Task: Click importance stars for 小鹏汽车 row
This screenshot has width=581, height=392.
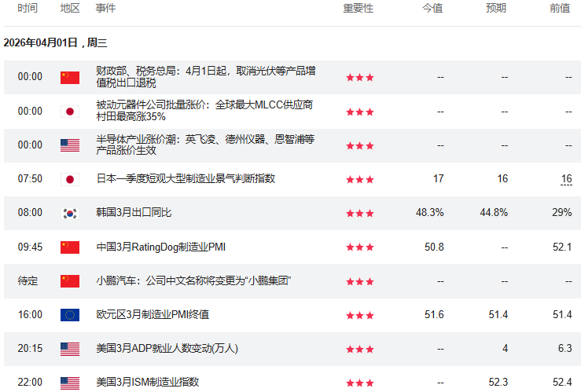Action: point(360,282)
